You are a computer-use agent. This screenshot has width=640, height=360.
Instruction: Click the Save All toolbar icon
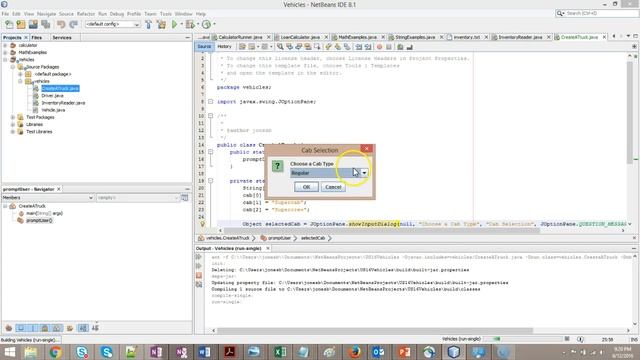point(45,24)
